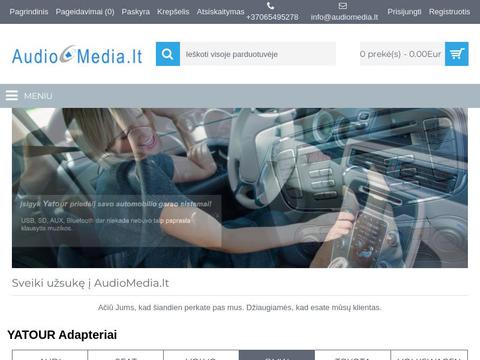Expand the MENIU navigation label
The image size is (480, 360).
click(38, 96)
